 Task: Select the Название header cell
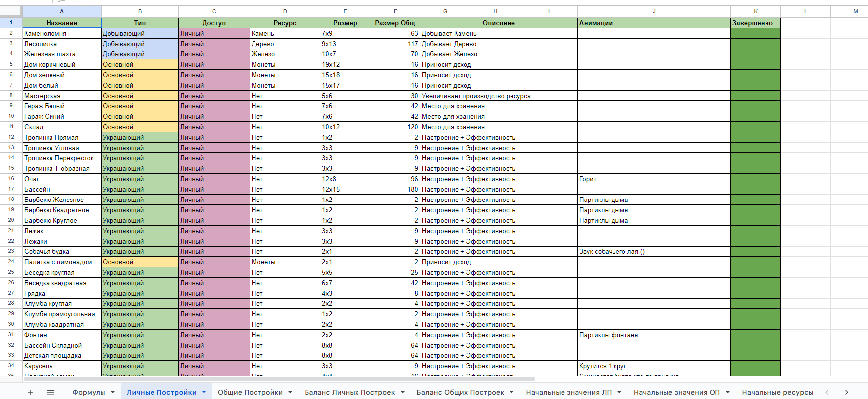62,23
